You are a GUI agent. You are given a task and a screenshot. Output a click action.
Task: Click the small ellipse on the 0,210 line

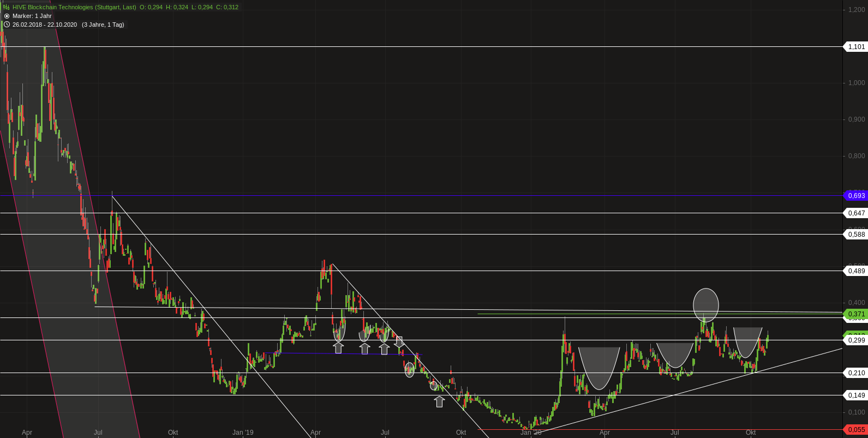pyautogui.click(x=410, y=370)
